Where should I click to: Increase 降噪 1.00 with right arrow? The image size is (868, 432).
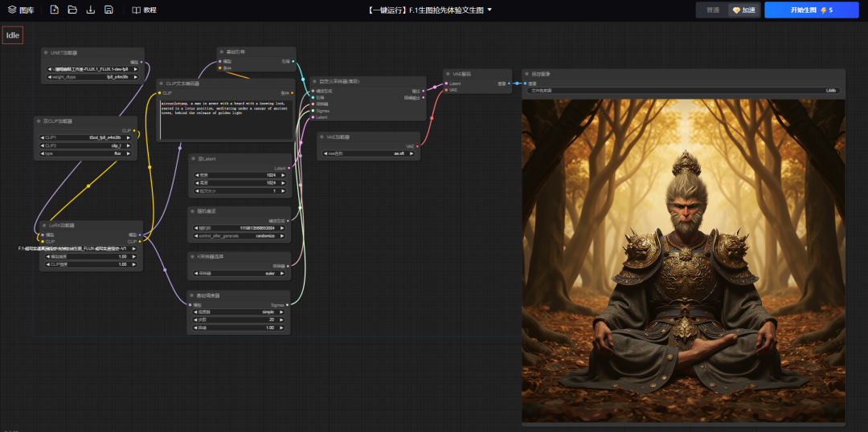284,328
